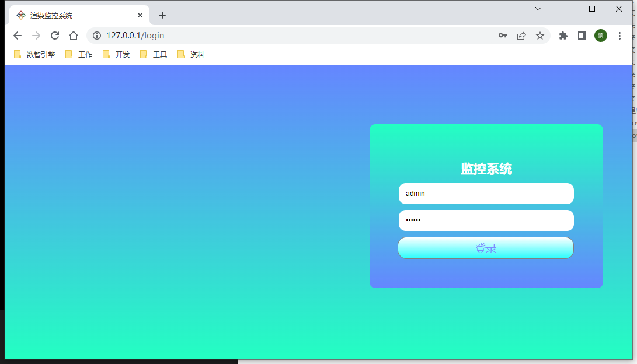Close the browser window
This screenshot has height=364, width=637.
(619, 9)
